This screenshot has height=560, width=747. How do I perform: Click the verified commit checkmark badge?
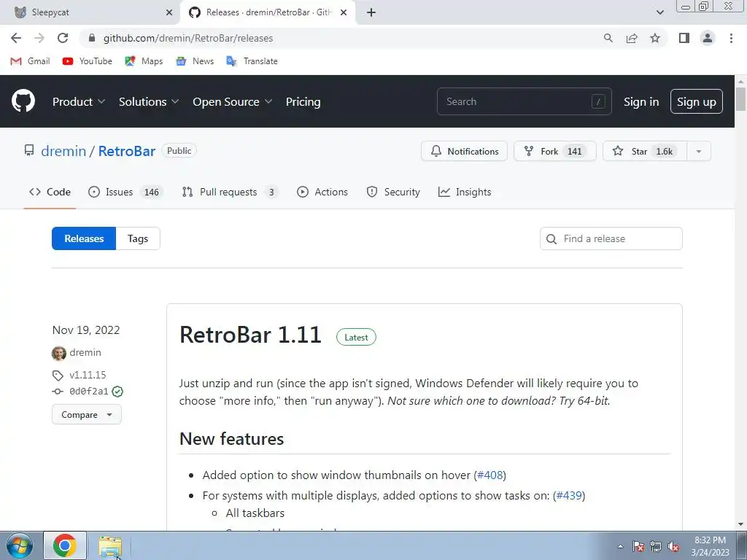pyautogui.click(x=117, y=392)
